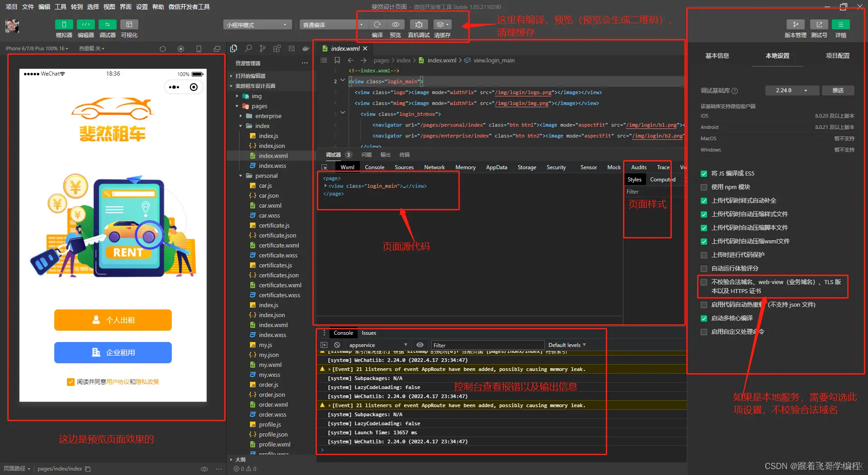The image size is (868, 475).
Task: Open the appservice context dropdown
Action: coord(378,345)
